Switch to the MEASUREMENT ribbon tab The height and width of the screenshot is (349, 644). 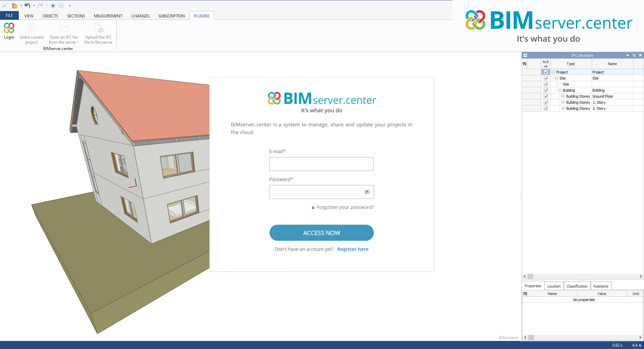(x=108, y=16)
